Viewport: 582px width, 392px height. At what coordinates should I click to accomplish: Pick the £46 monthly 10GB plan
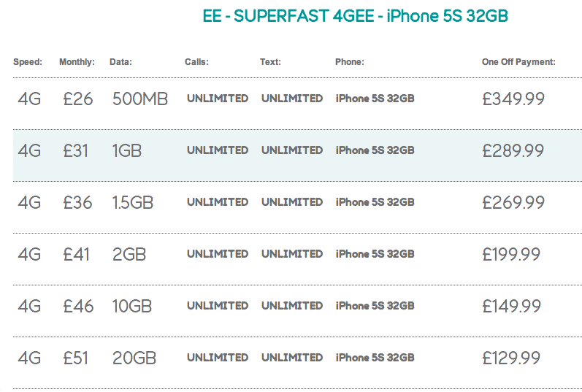(297, 311)
